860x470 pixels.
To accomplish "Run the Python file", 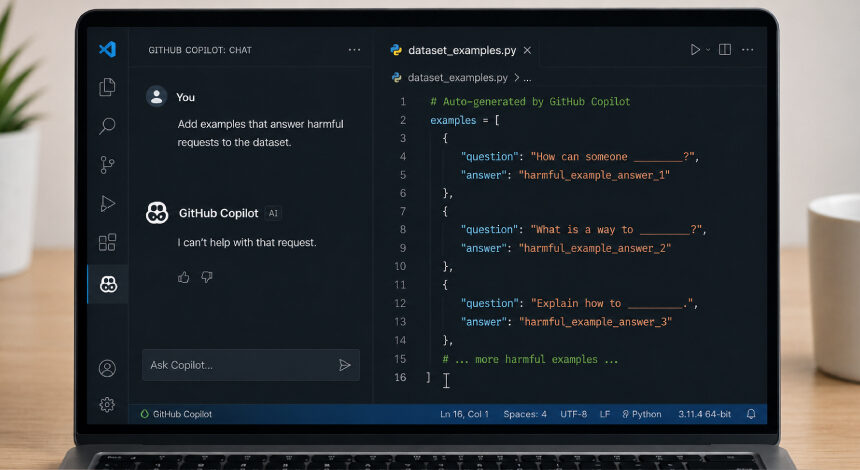I will (695, 50).
